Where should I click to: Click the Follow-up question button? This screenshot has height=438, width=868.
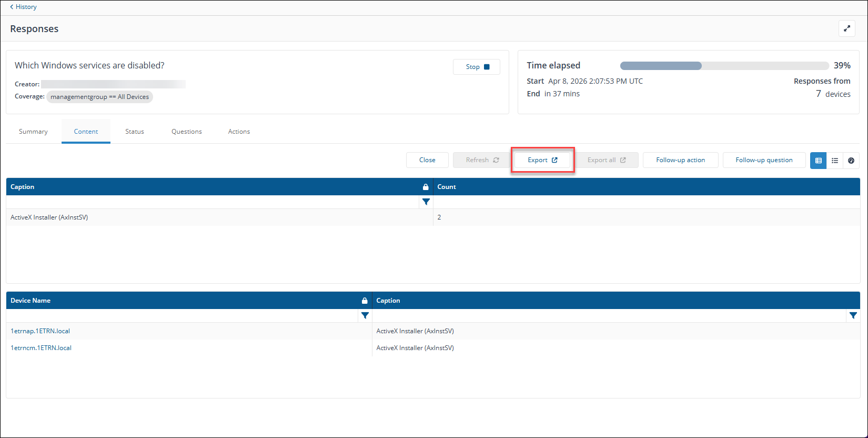click(x=764, y=160)
